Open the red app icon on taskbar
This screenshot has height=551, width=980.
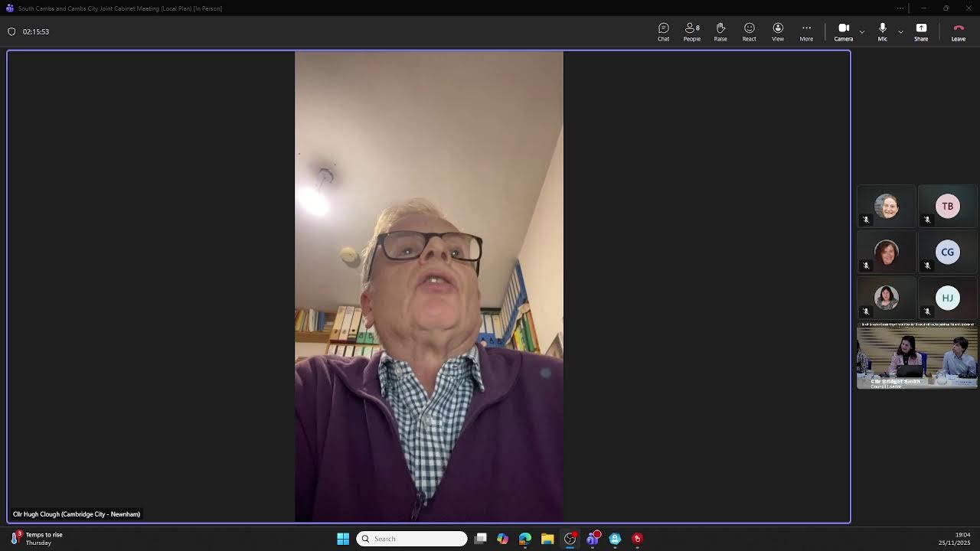click(x=637, y=539)
